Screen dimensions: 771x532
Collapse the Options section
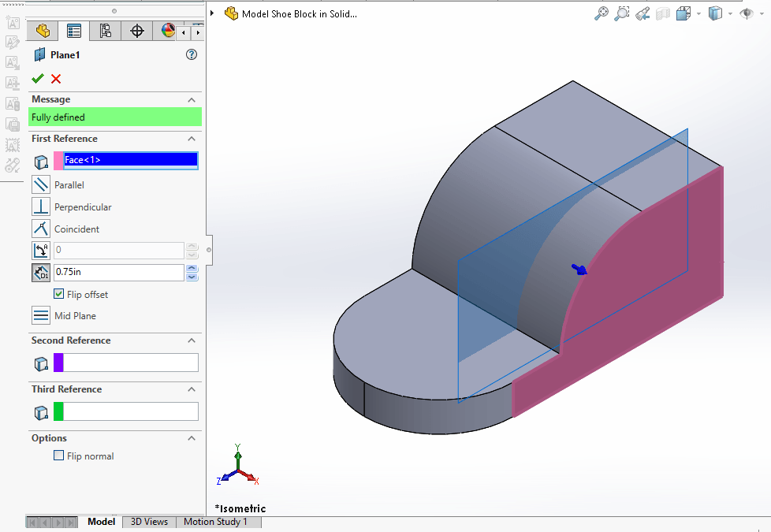[191, 438]
